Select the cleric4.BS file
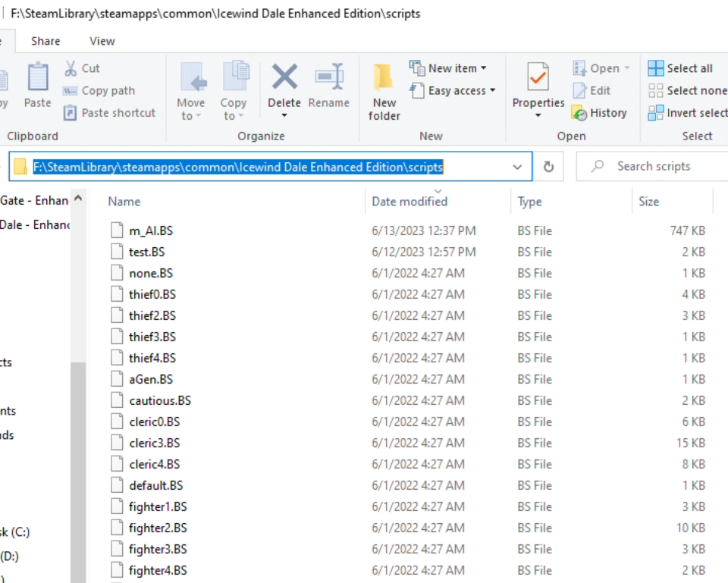The height and width of the screenshot is (583, 728). 155,464
